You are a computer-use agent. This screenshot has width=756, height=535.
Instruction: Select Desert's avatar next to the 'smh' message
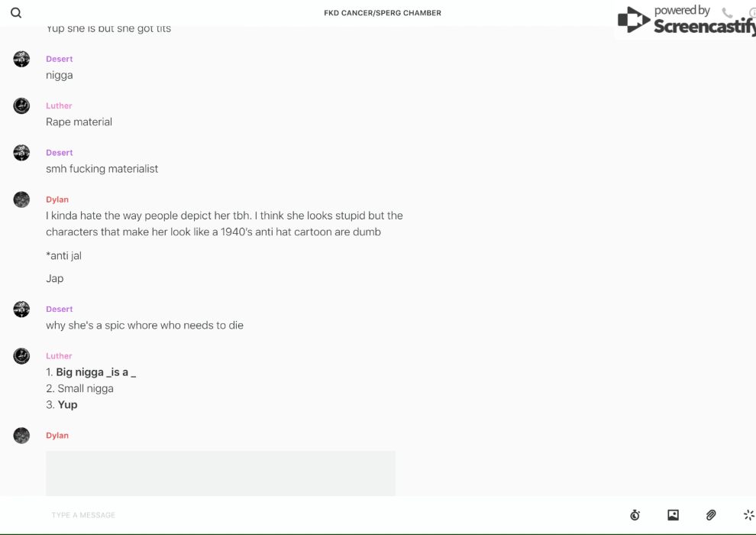click(21, 153)
